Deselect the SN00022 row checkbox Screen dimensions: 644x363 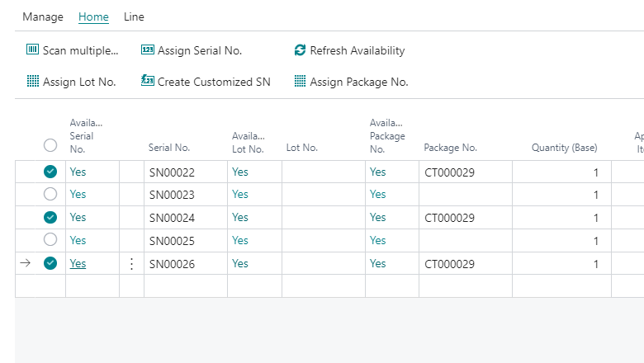point(50,172)
